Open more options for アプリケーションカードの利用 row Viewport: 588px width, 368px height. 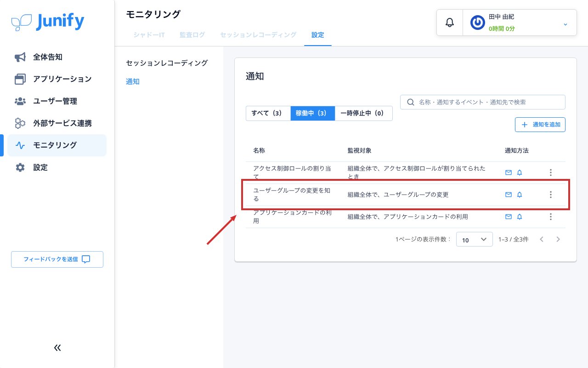coord(551,217)
